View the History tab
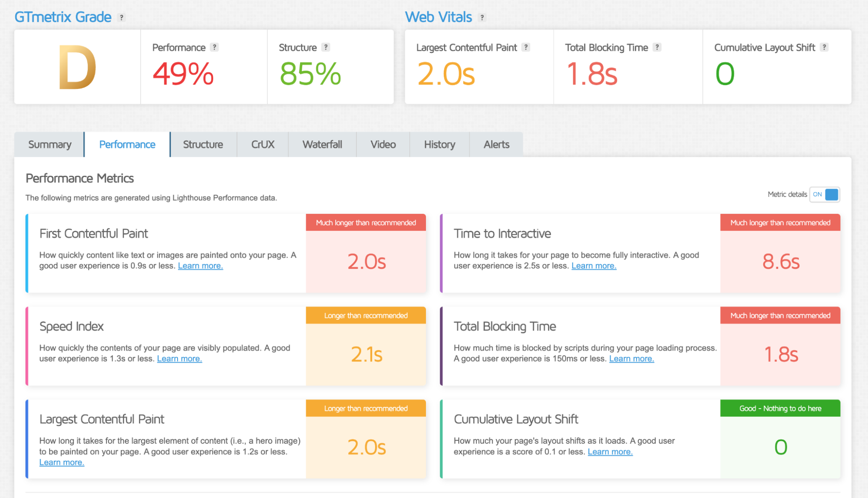The width and height of the screenshot is (868, 498). coord(439,144)
